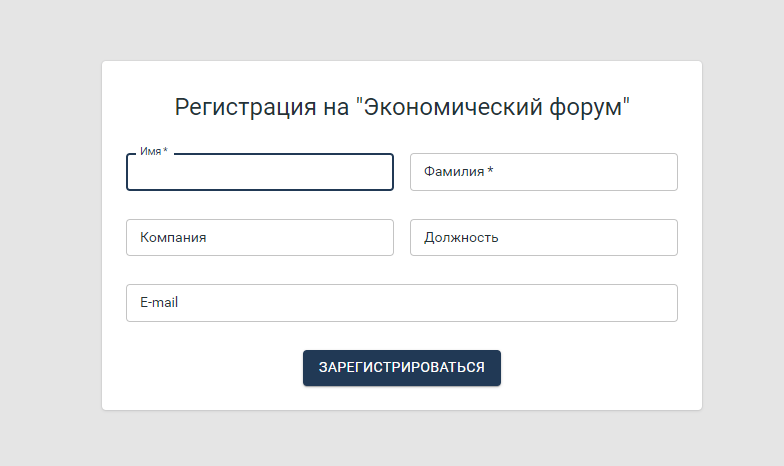Viewport: 784px width, 466px height.
Task: Click the "E-mail" placeholder text
Action: click(x=159, y=303)
